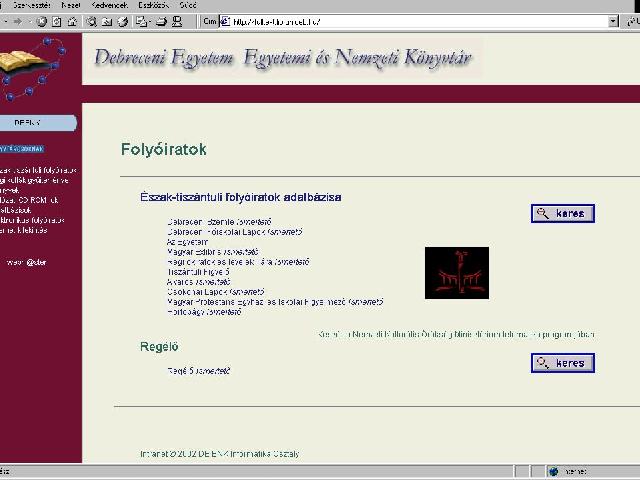The image size is (640, 480).
Task: Open the Forward button's dropdown arrow
Action: [x=29, y=22]
